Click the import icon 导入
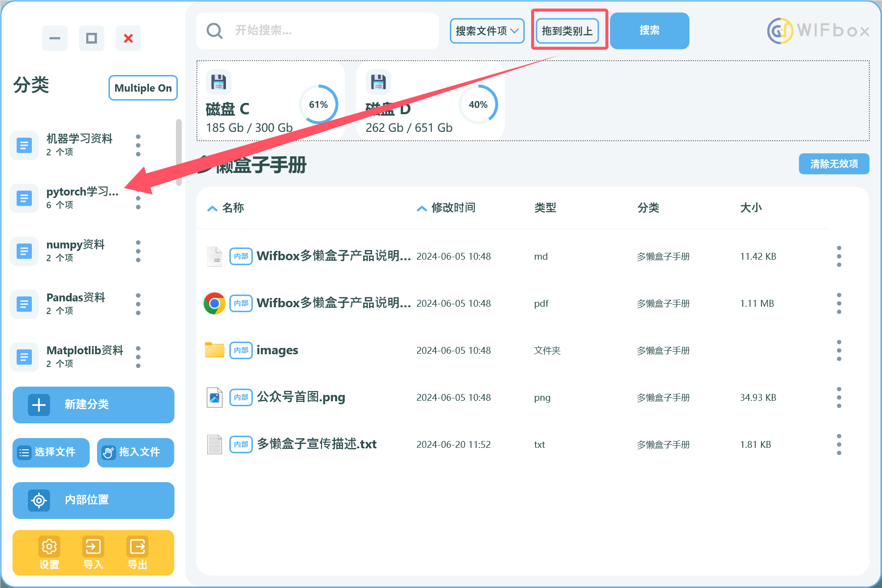The image size is (882, 588). click(x=93, y=547)
